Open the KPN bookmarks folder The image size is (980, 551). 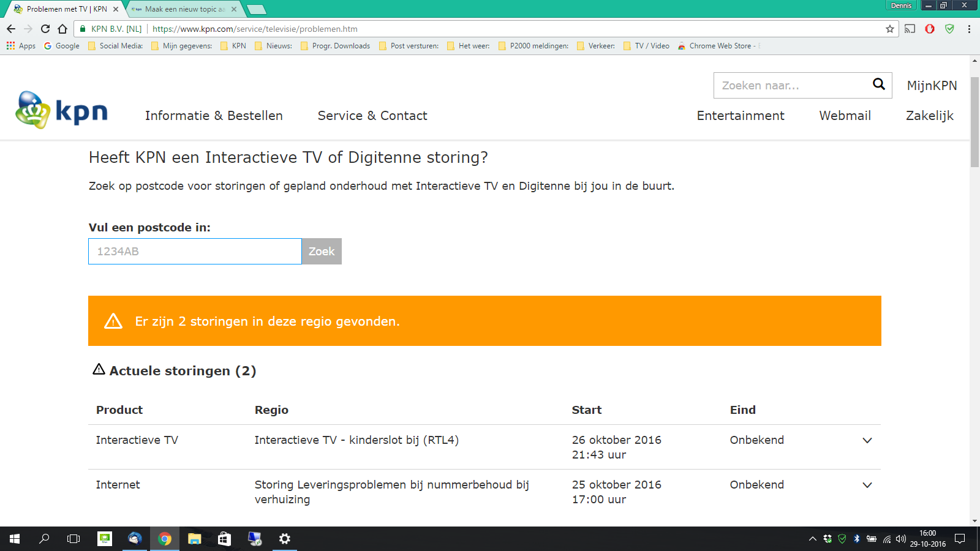[233, 46]
